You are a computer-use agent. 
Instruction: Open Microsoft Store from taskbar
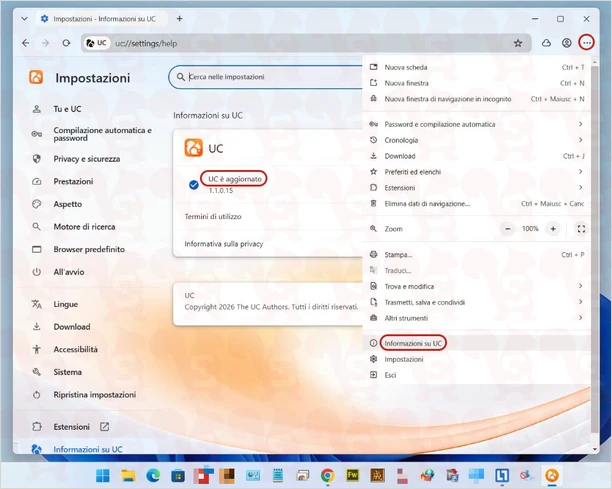pos(178,475)
